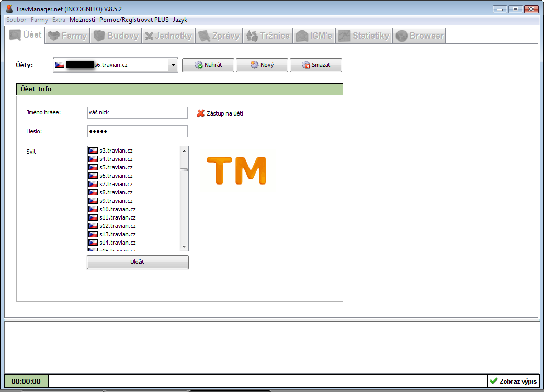The height and width of the screenshot is (392, 544).
Task: Click the gear icon on Nahrát button
Action: (x=198, y=65)
